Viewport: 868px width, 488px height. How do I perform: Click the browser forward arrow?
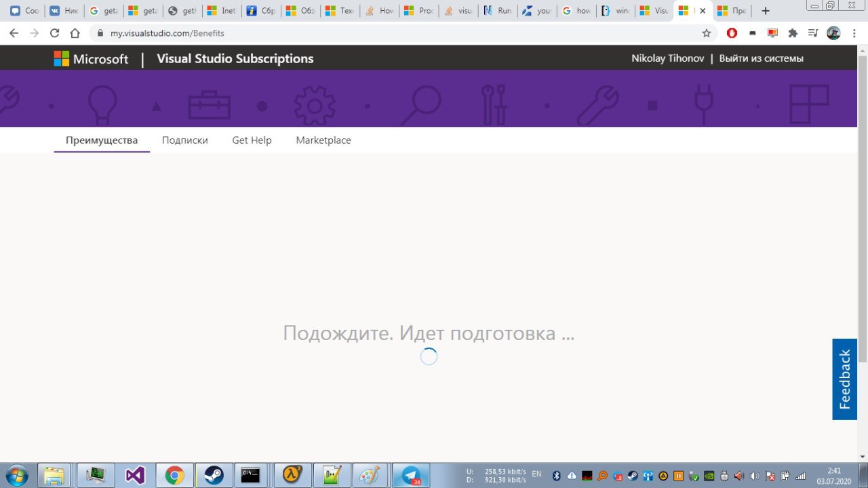point(34,33)
